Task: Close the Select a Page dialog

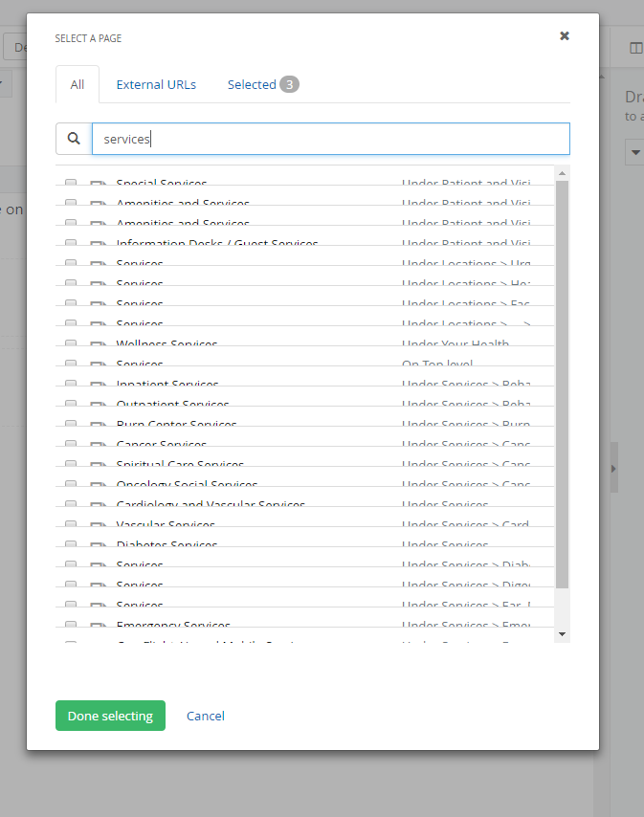Action: point(565,36)
